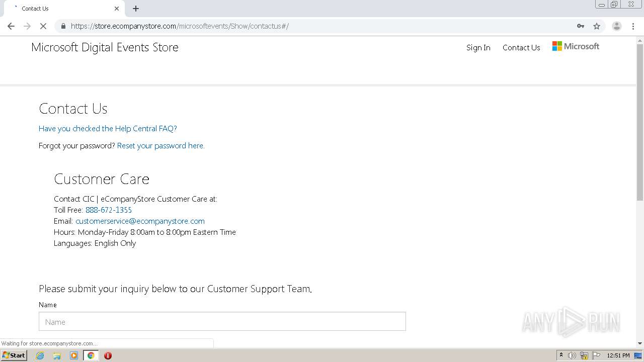Click the Please submit your inquiry text
The width and height of the screenshot is (644, 362).
pyautogui.click(x=175, y=289)
